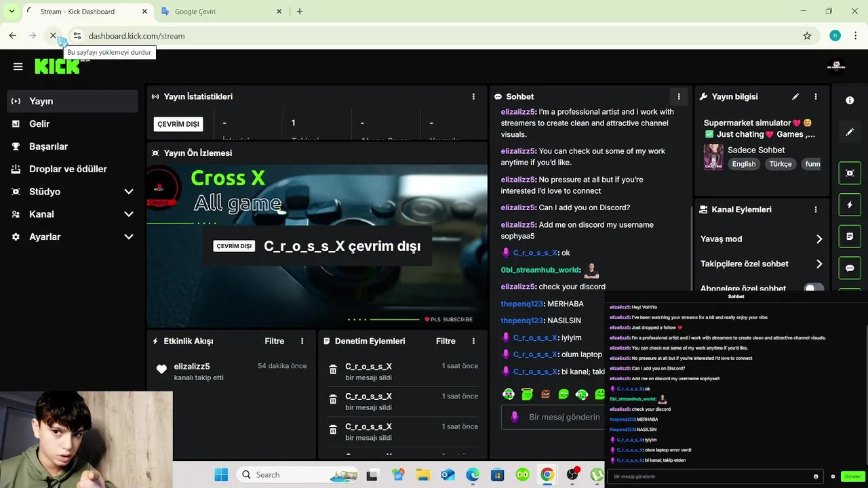Open a new browser tab
Screen dimensions: 868x488
pyautogui.click(x=300, y=12)
